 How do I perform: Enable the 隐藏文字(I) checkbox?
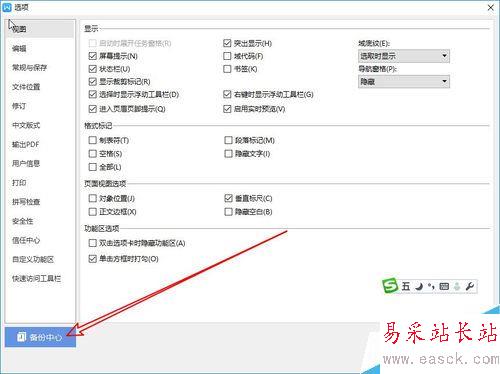coord(228,154)
